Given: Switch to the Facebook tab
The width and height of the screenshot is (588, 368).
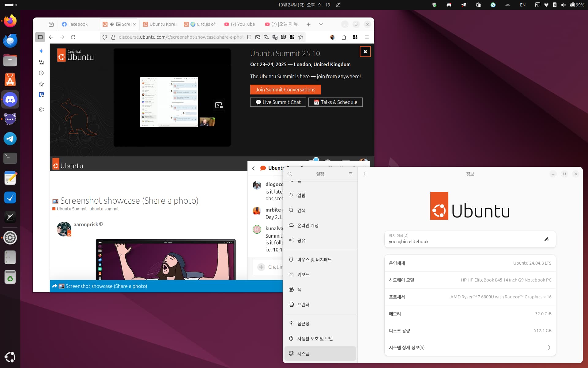Looking at the screenshot, I should (75, 24).
